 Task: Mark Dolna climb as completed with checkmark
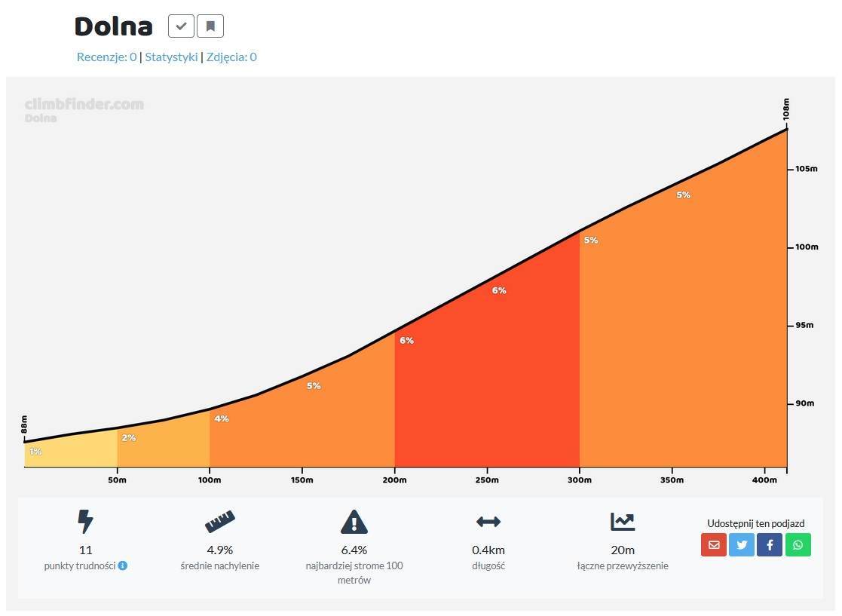pos(181,26)
